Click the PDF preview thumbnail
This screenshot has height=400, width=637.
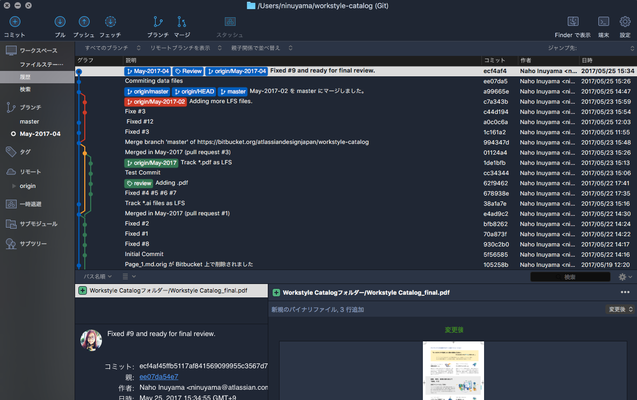click(x=453, y=370)
